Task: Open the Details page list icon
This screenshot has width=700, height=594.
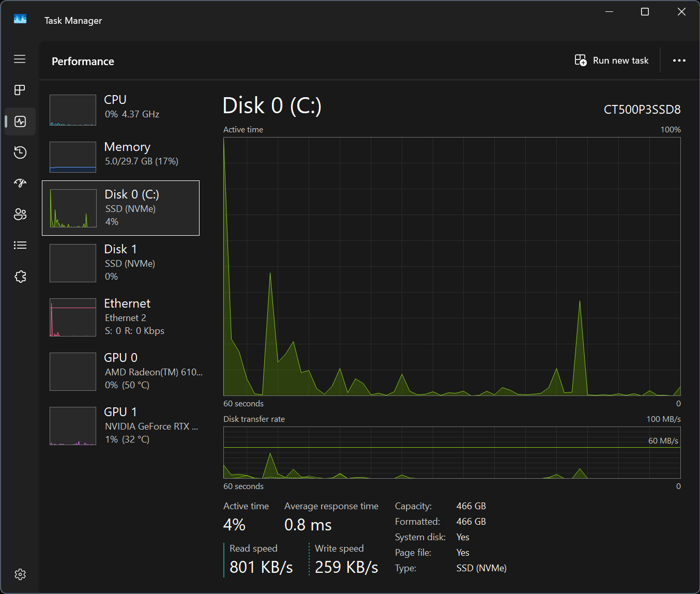Action: [20, 245]
